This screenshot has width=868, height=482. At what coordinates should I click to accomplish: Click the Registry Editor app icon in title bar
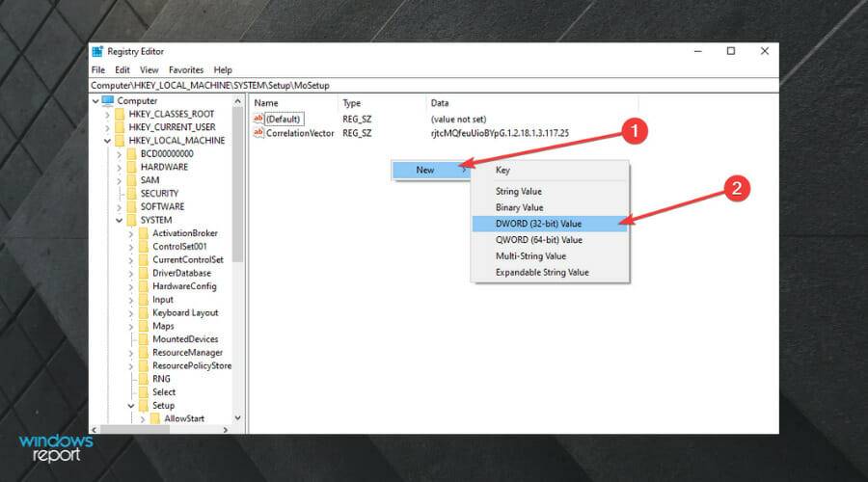pos(97,51)
